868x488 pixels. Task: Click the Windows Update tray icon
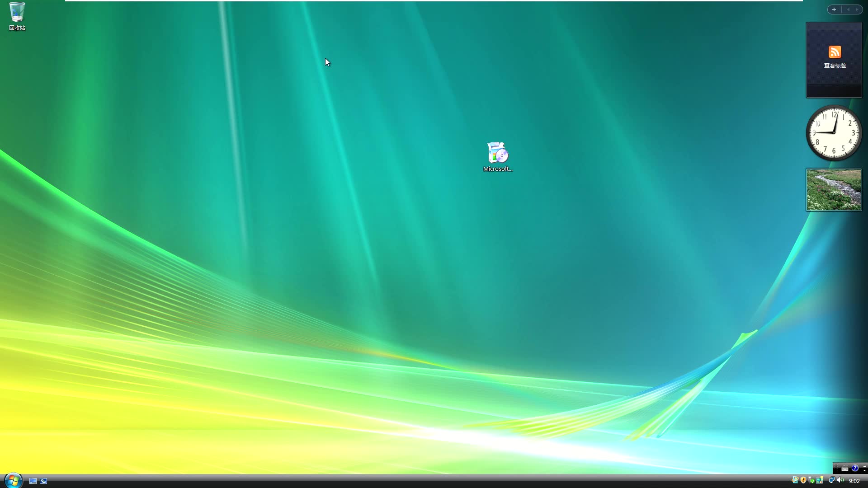795,480
